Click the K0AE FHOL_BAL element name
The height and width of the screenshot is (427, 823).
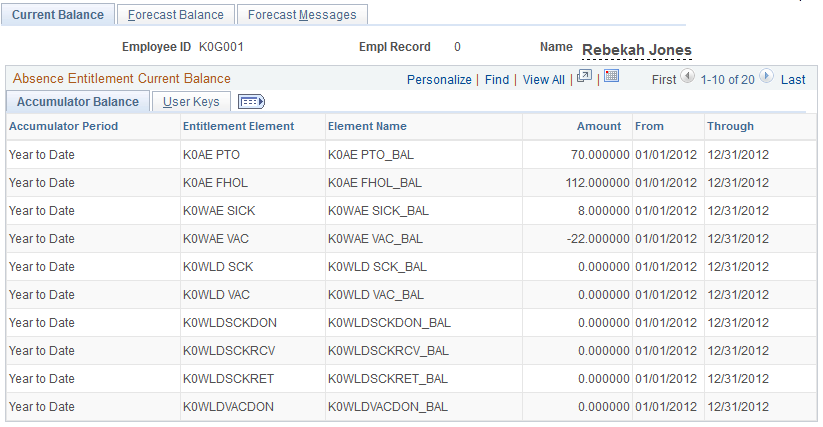point(375,183)
